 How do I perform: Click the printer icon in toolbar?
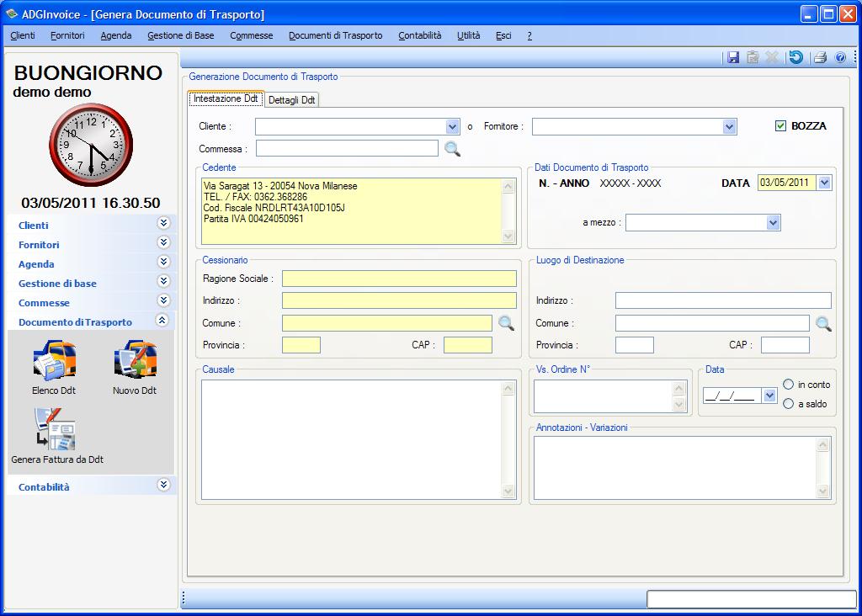(x=820, y=57)
